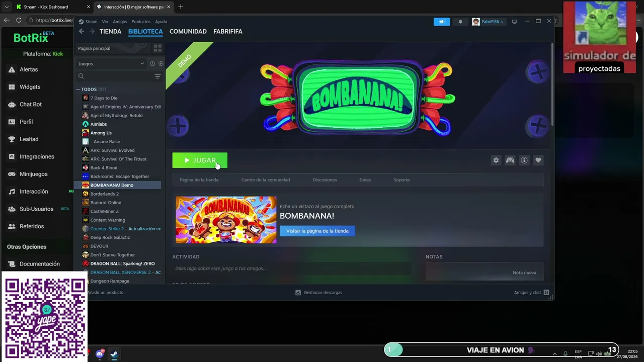Click the green JUGAR button
The height and width of the screenshot is (362, 644).
click(x=200, y=160)
